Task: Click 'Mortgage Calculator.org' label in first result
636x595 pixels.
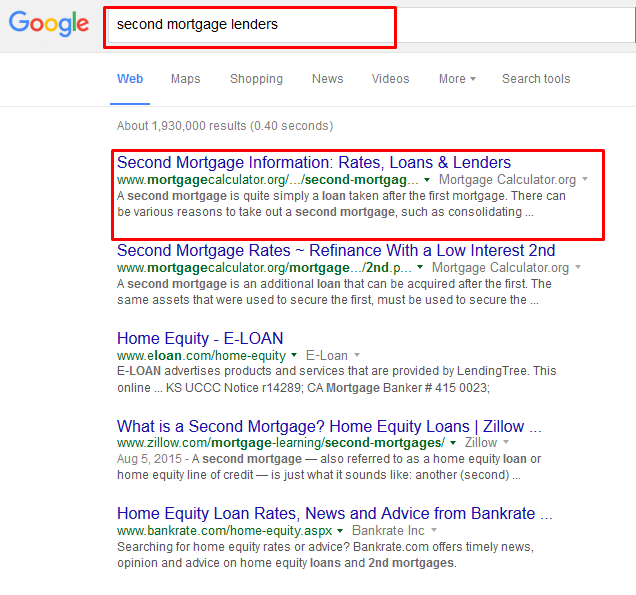Action: coord(507,179)
